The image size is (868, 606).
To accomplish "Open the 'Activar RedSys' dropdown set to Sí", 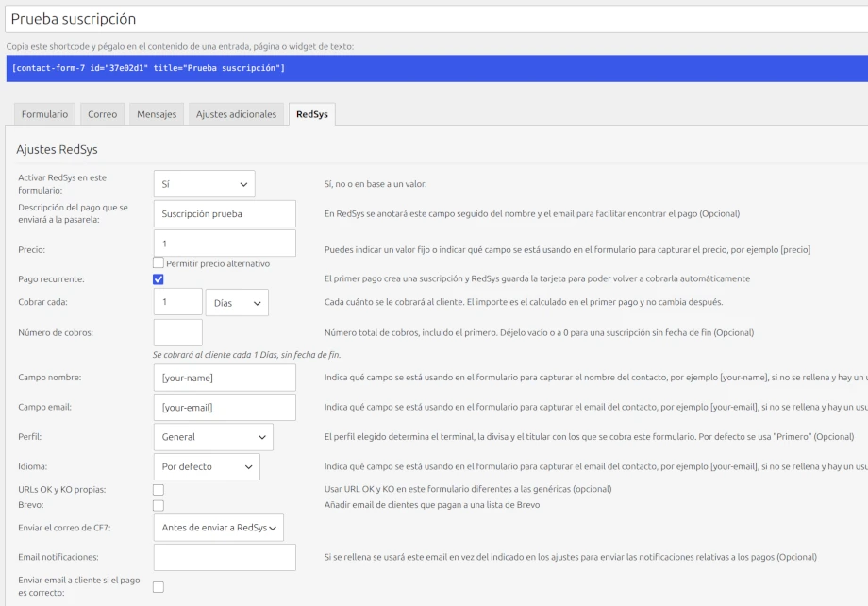I will tap(205, 184).
